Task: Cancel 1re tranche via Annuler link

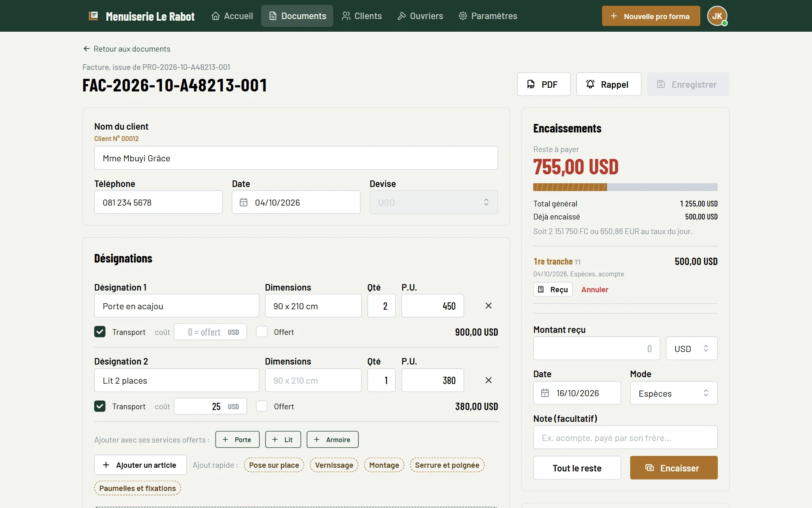Action: click(x=595, y=289)
